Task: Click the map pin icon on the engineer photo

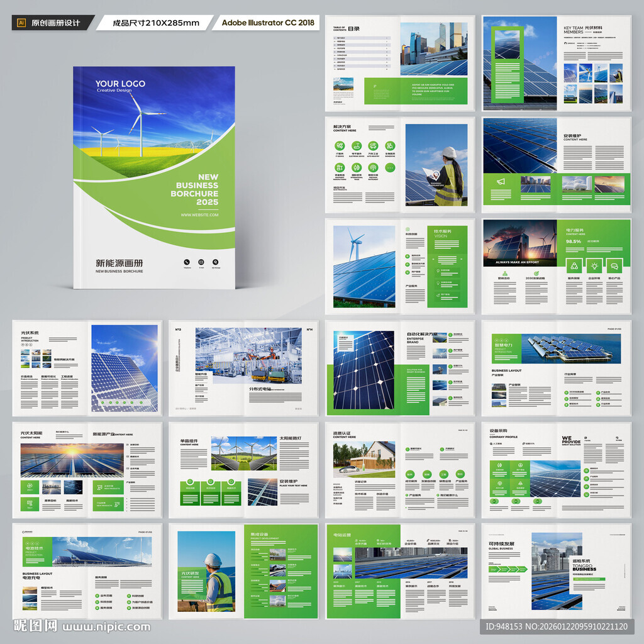Action: (435, 176)
